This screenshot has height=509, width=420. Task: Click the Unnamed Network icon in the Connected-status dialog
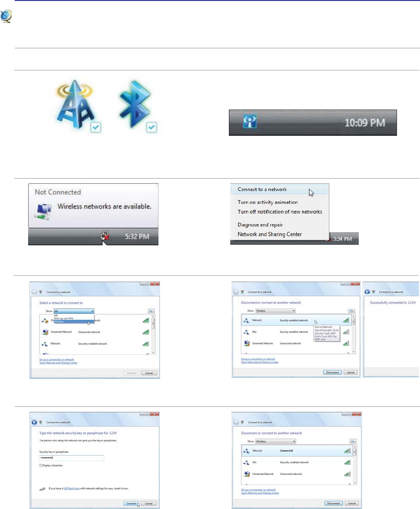247,474
